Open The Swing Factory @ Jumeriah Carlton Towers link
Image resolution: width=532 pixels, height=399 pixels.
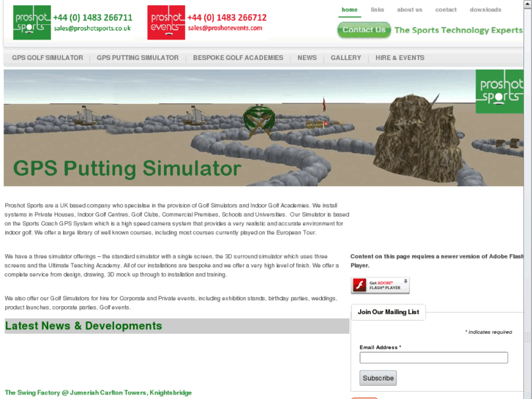[98, 392]
